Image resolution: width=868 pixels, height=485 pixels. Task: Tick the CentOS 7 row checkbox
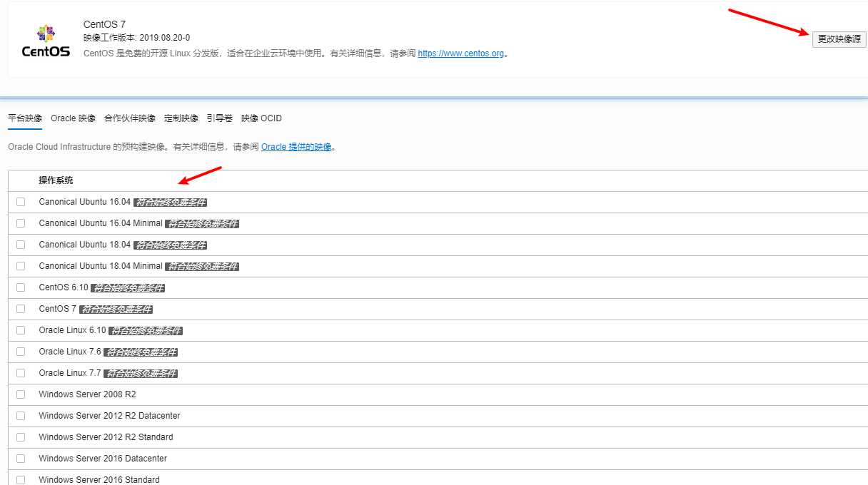(21, 309)
